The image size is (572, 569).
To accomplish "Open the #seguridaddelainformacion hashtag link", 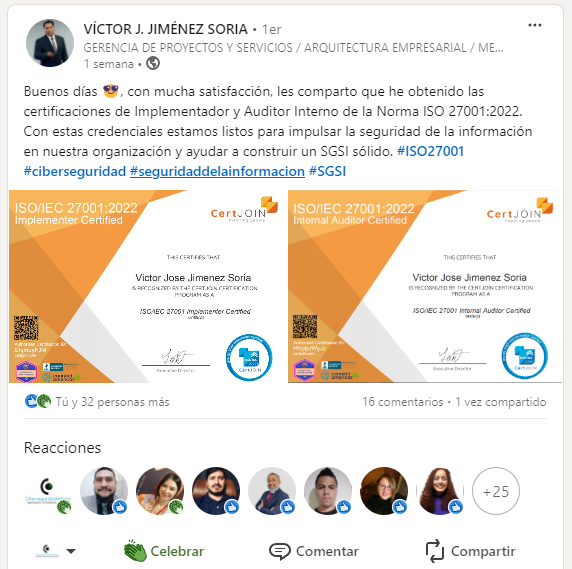I will [217, 171].
